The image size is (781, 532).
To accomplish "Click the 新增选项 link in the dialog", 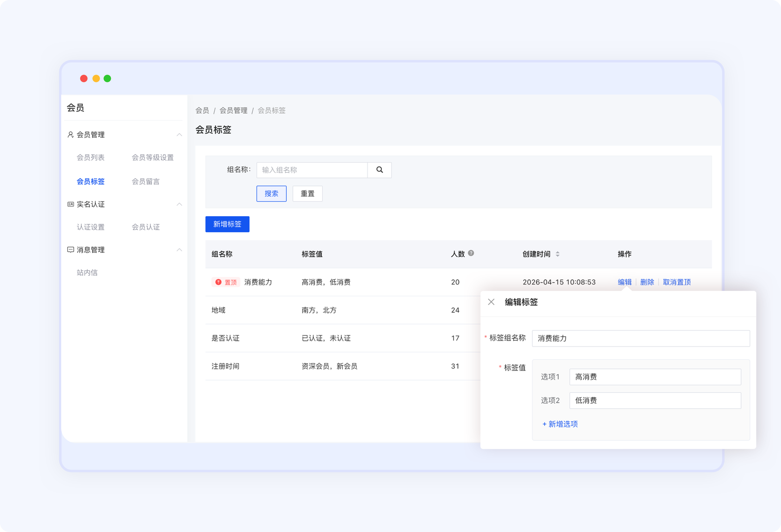I will 559,424.
